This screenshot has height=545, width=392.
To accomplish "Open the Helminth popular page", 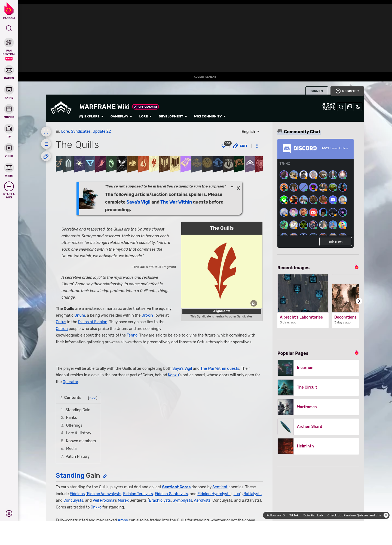I will coord(318,446).
